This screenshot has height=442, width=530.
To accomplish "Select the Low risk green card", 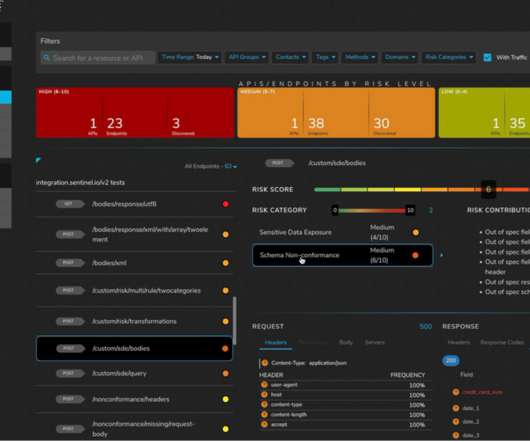I will (484, 113).
